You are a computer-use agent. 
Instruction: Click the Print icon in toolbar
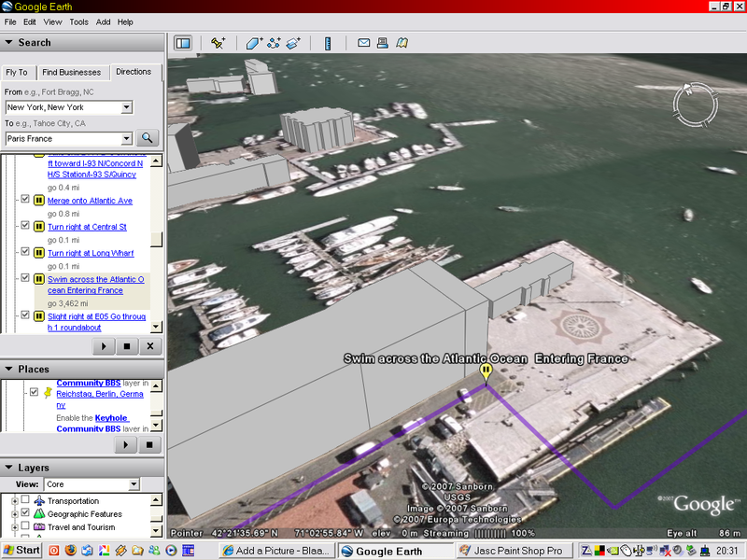383,43
